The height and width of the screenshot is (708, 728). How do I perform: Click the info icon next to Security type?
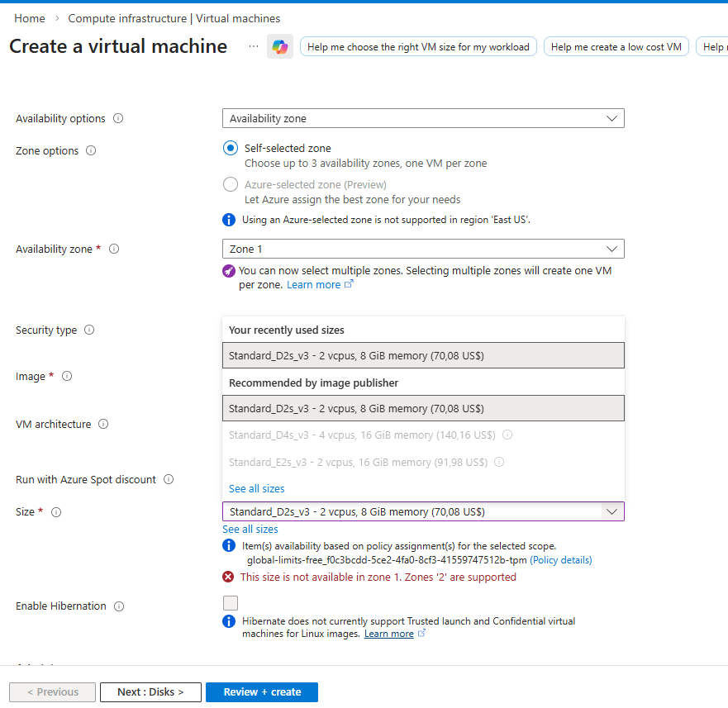pos(89,330)
